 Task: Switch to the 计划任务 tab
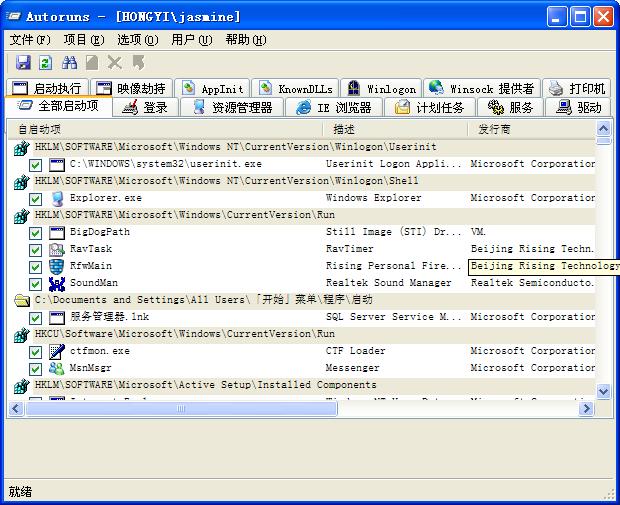coord(430,108)
